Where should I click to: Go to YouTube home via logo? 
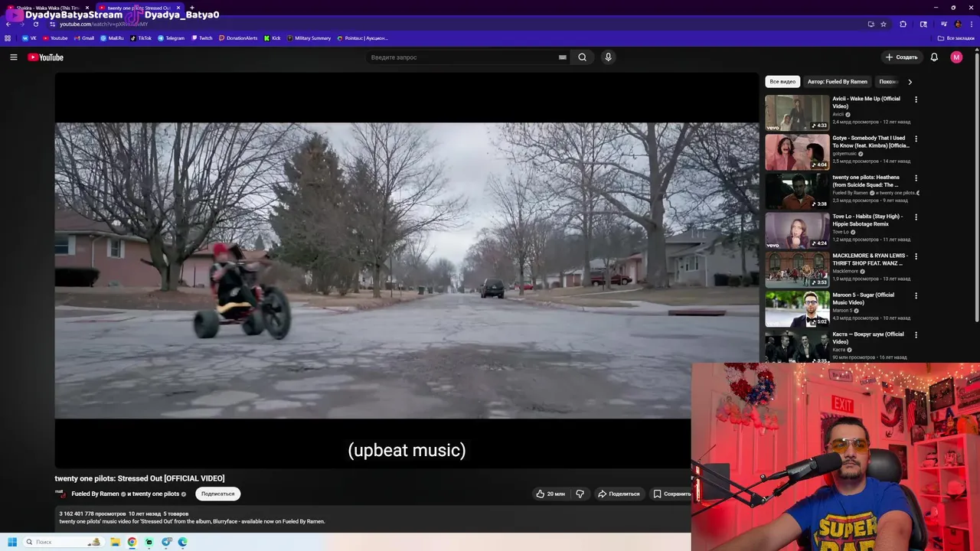45,57
